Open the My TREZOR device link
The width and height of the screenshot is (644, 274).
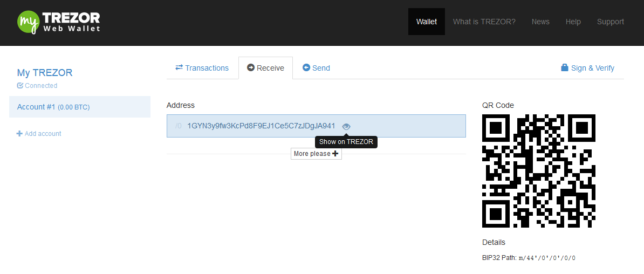tap(45, 73)
